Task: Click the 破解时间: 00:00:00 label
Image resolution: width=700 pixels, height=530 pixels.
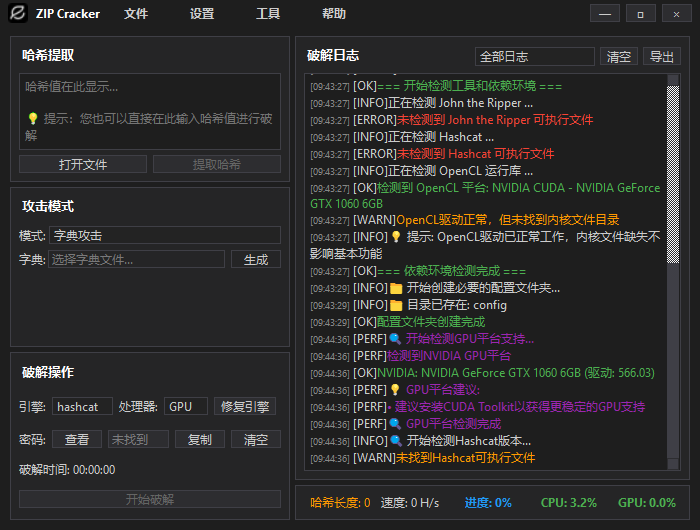Action: coord(67,470)
